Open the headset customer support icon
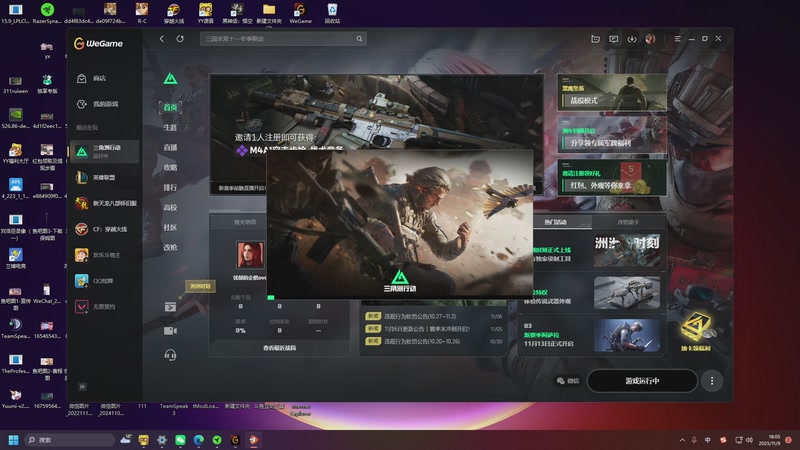800x450 pixels. (x=170, y=355)
